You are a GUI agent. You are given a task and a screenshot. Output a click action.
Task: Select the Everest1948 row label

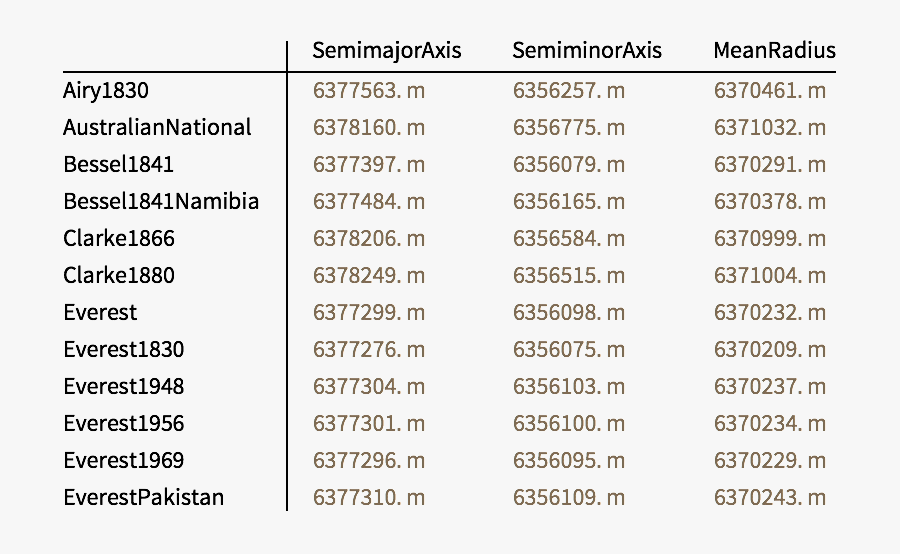pyautogui.click(x=123, y=386)
